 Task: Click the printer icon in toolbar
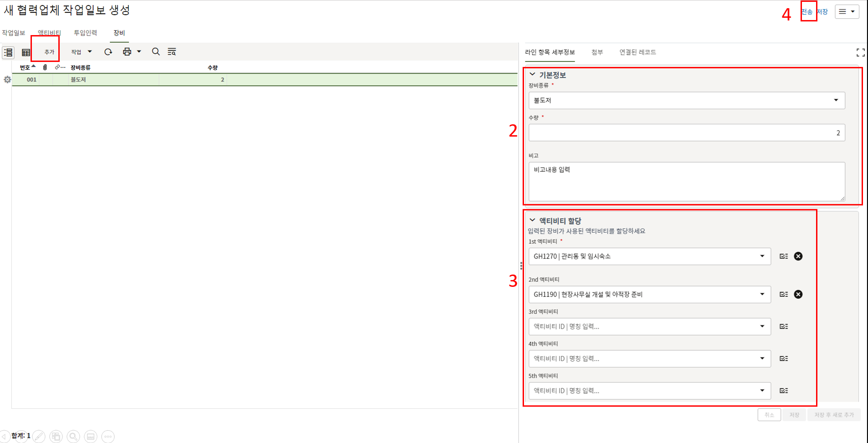tap(127, 52)
